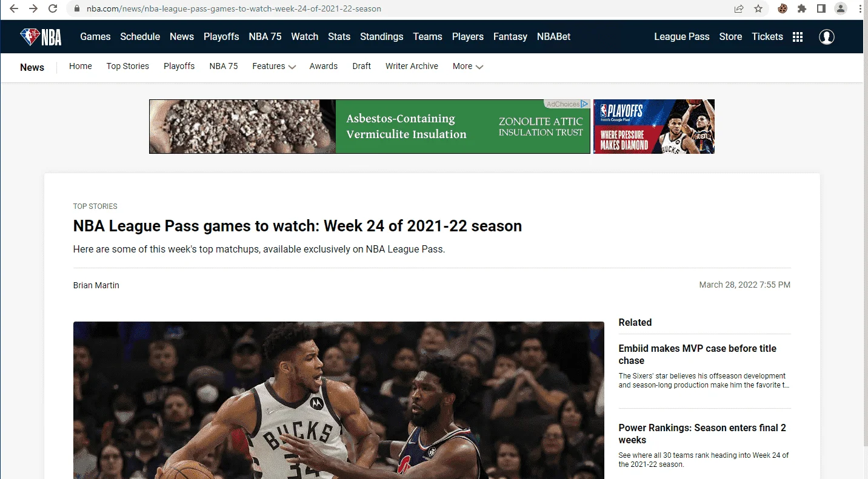The width and height of the screenshot is (868, 479).
Task: Expand the Features dropdown in News bar
Action: pos(274,67)
